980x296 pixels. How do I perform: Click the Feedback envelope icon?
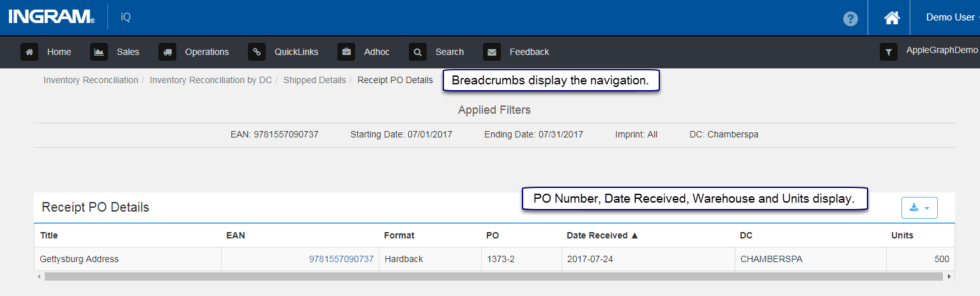tap(492, 52)
